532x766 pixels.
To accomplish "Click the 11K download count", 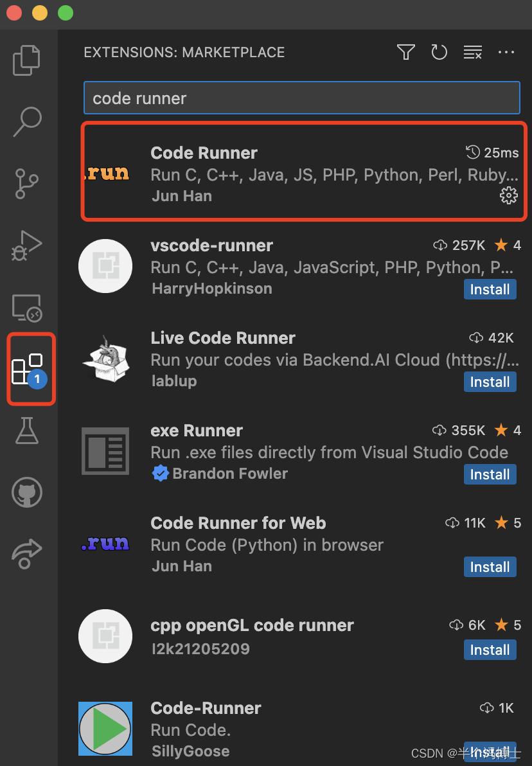I will 466,522.
